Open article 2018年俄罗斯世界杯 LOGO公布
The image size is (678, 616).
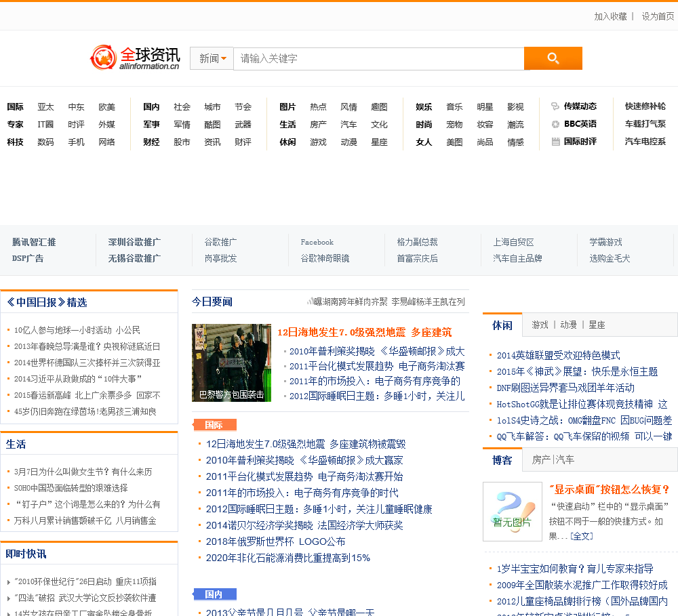click(275, 541)
